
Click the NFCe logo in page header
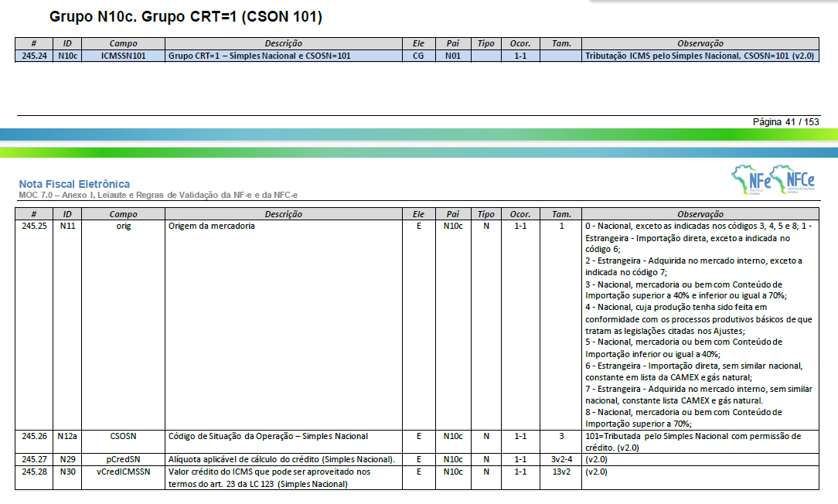point(794,179)
